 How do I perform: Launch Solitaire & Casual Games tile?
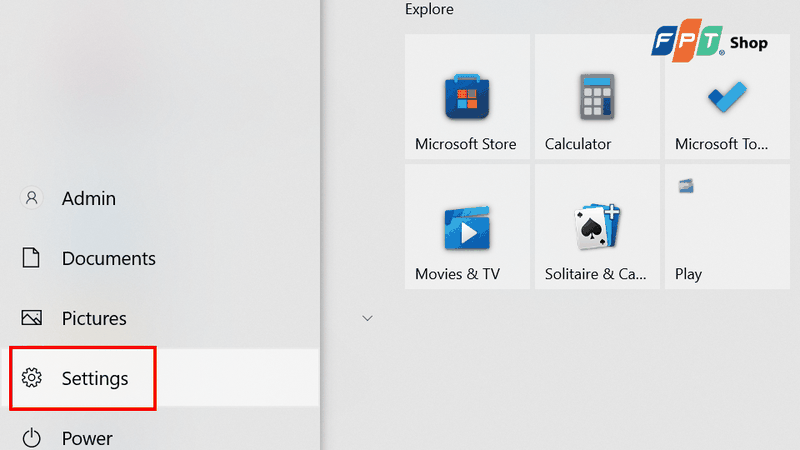pos(597,227)
